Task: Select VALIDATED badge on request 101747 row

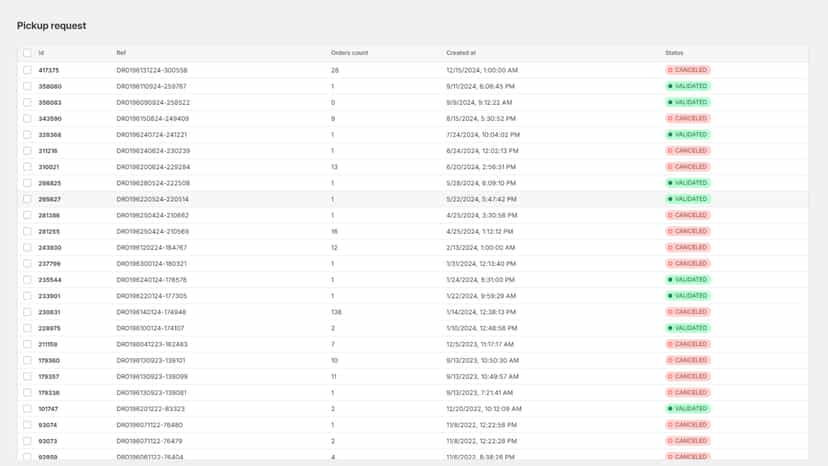Action: pos(688,408)
